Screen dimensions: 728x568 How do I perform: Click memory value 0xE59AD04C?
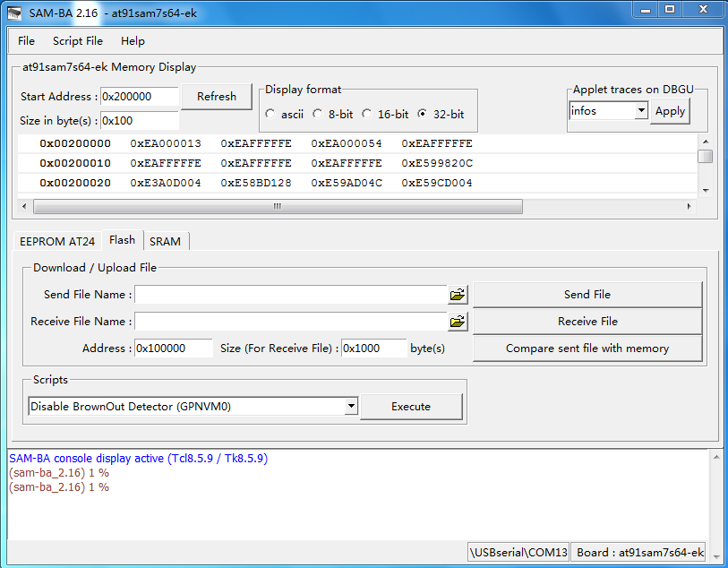point(347,183)
